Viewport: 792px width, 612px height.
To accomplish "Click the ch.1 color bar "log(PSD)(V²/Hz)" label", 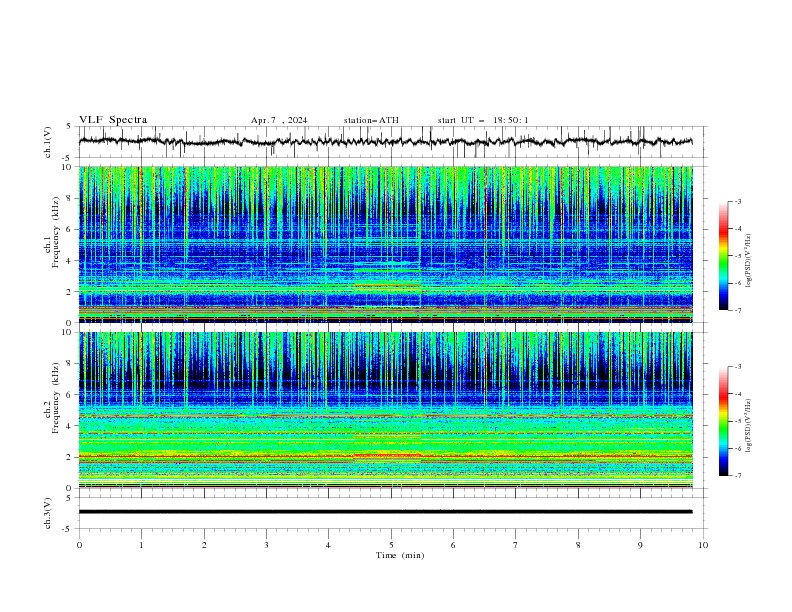I will (749, 260).
